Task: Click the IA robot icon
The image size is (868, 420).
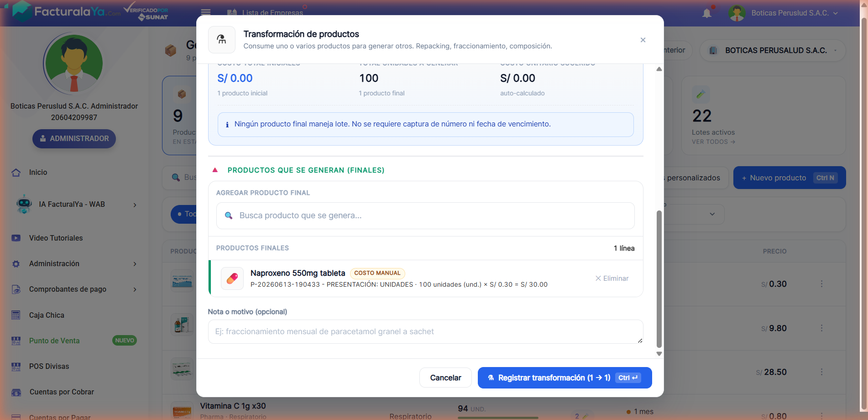Action: point(24,204)
